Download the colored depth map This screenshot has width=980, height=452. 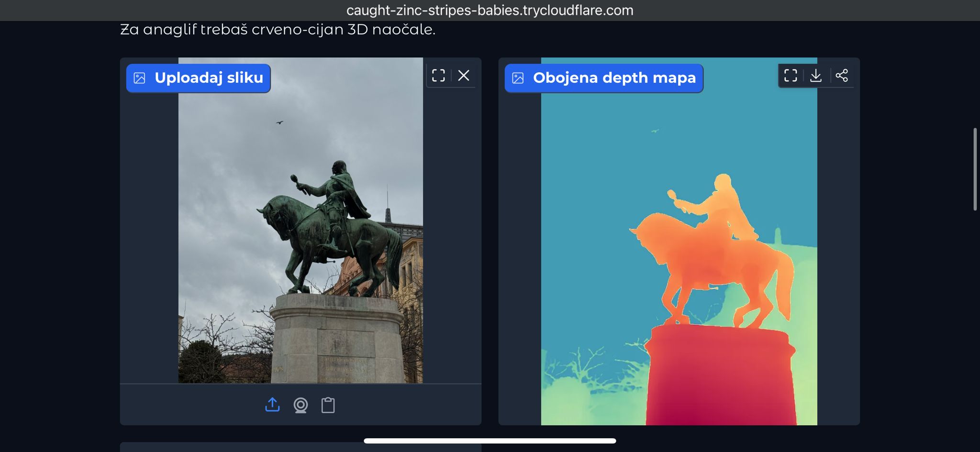[x=816, y=76]
